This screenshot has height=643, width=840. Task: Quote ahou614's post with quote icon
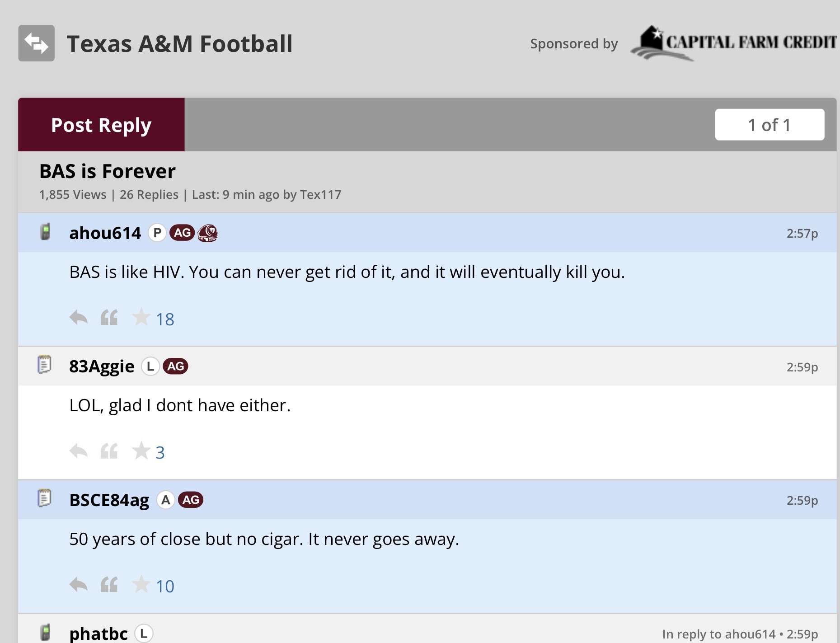pos(109,318)
